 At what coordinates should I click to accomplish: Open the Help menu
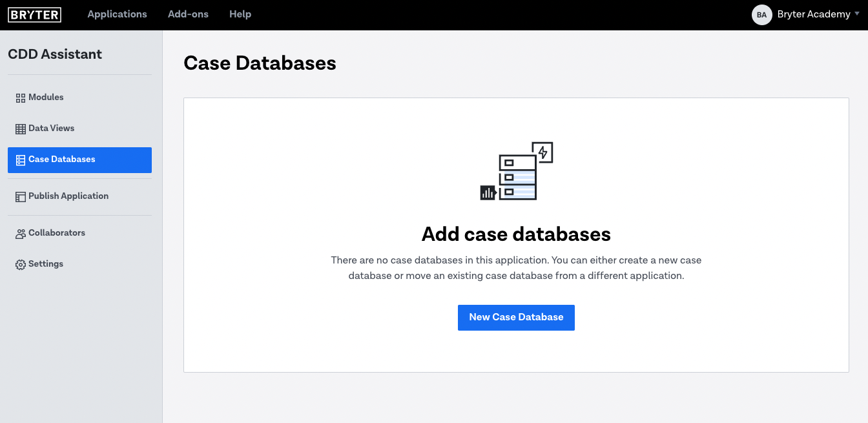coord(240,14)
